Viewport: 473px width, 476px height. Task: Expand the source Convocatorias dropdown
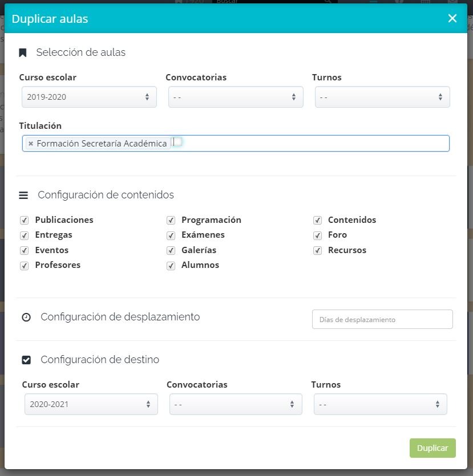tap(236, 97)
